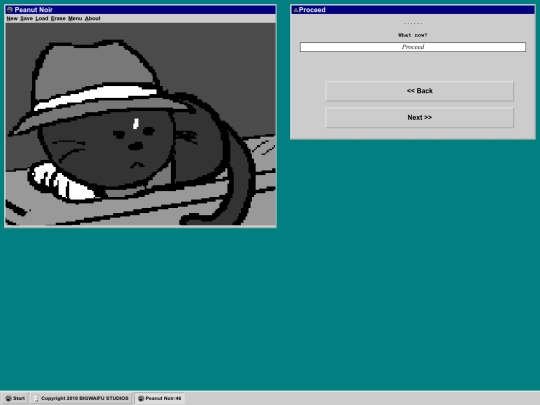540x405 pixels.
Task: Open the Save menu item
Action: pyautogui.click(x=27, y=19)
